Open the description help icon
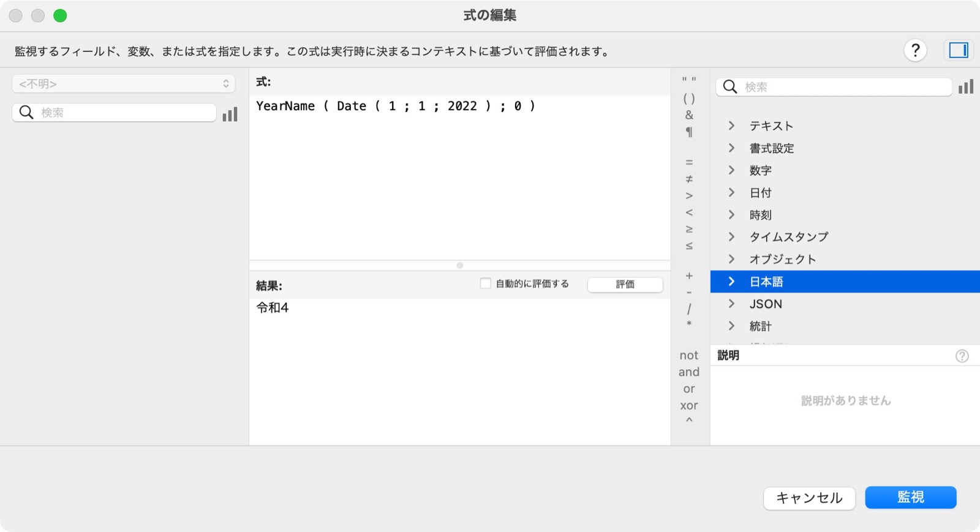The width and height of the screenshot is (980, 532). coord(962,356)
